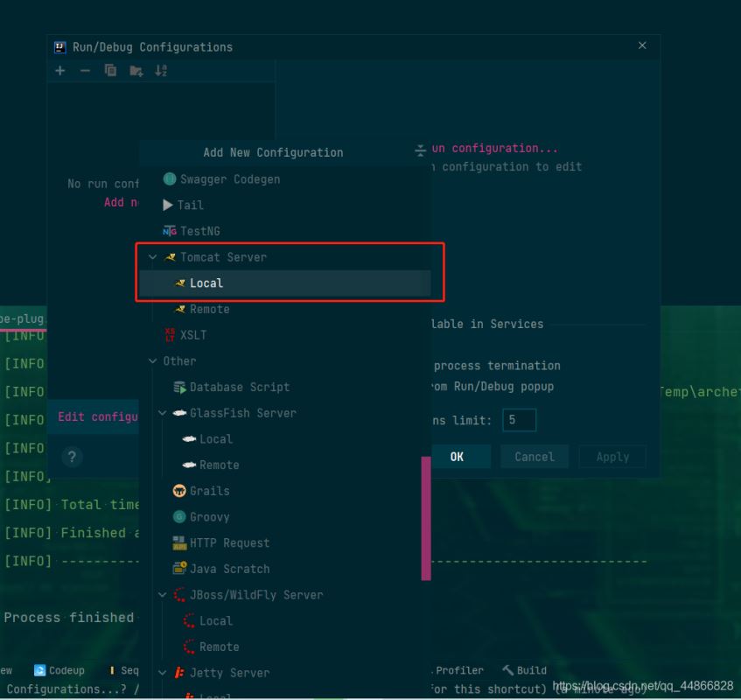The width and height of the screenshot is (741, 700).
Task: Choose Swagger Codegen configuration type
Action: click(x=285, y=179)
